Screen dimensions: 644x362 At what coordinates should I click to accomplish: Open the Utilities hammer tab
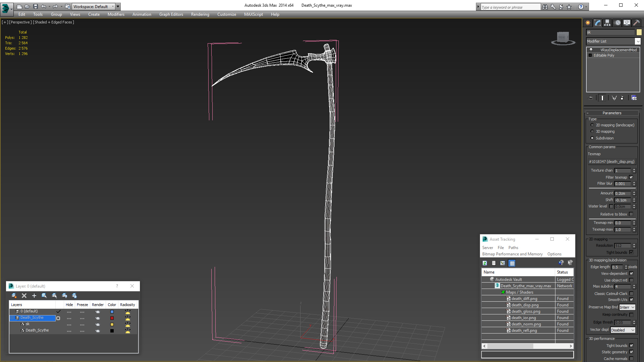636,23
